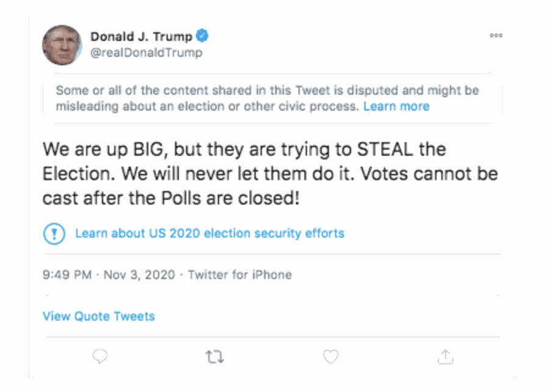This screenshot has height=392, width=553.
Task: Click the reply speech bubble icon
Action: pos(100,357)
